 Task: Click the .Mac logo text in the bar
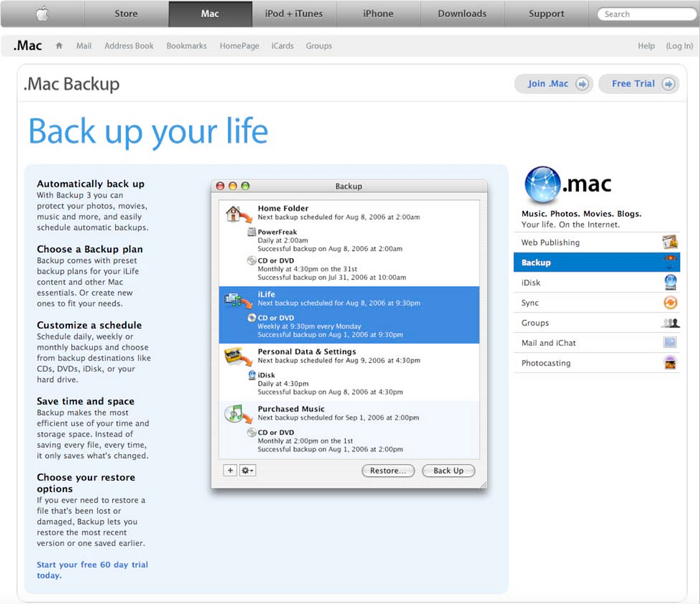tap(28, 45)
